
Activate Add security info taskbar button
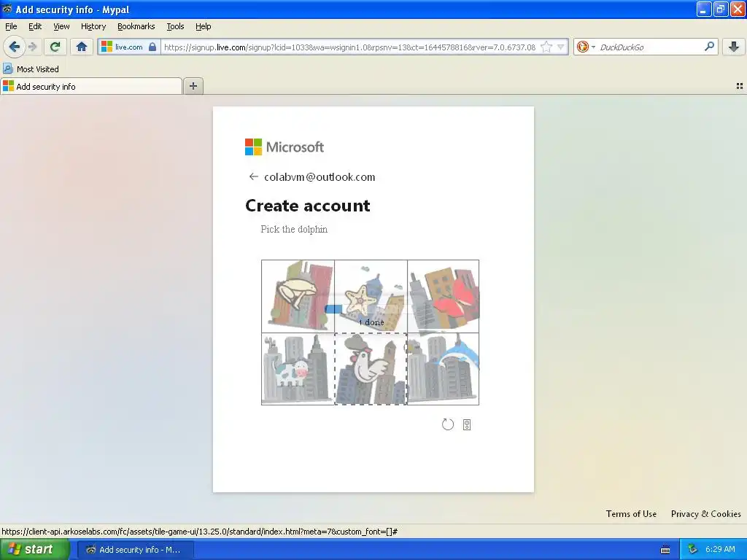click(x=135, y=550)
